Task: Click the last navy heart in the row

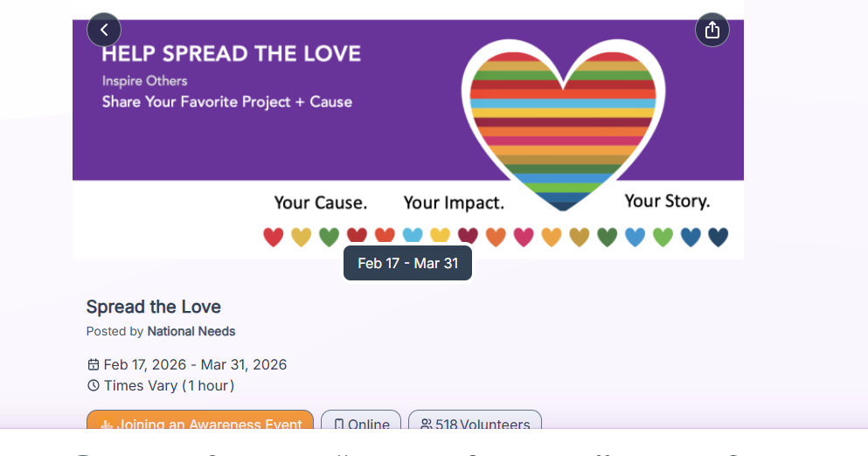Action: pos(718,237)
